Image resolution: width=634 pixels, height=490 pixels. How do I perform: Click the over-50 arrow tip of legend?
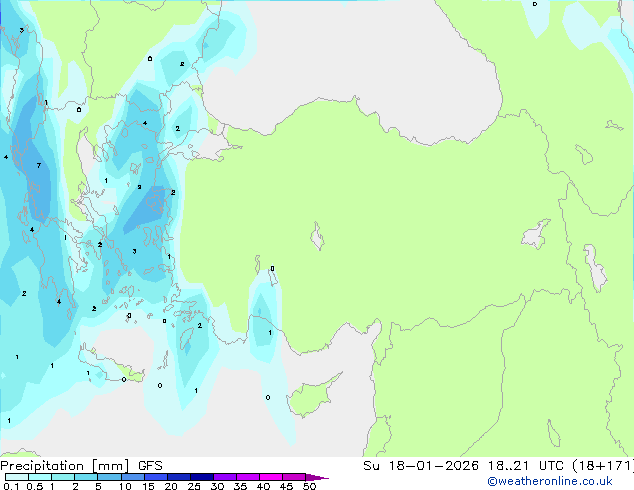pyautogui.click(x=316, y=477)
